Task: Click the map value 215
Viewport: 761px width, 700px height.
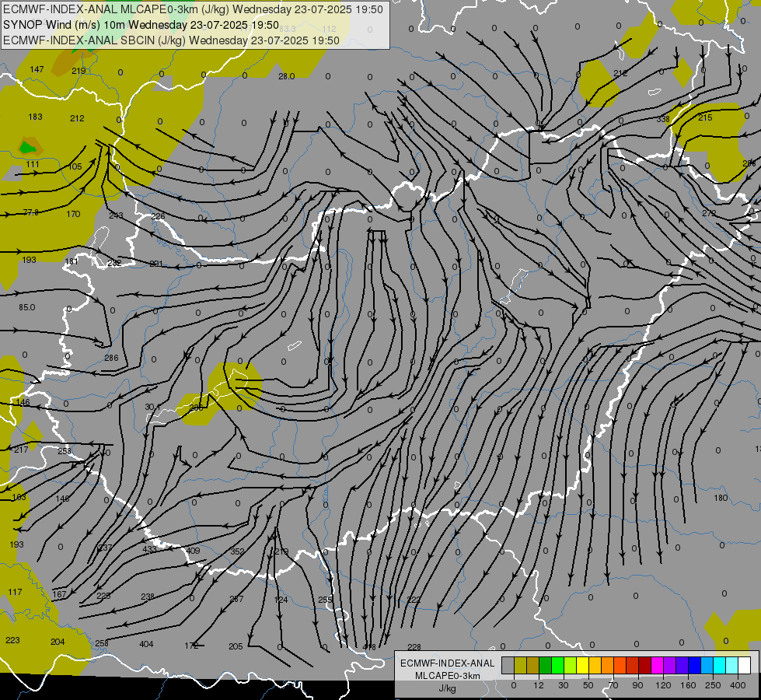Action: tap(705, 118)
